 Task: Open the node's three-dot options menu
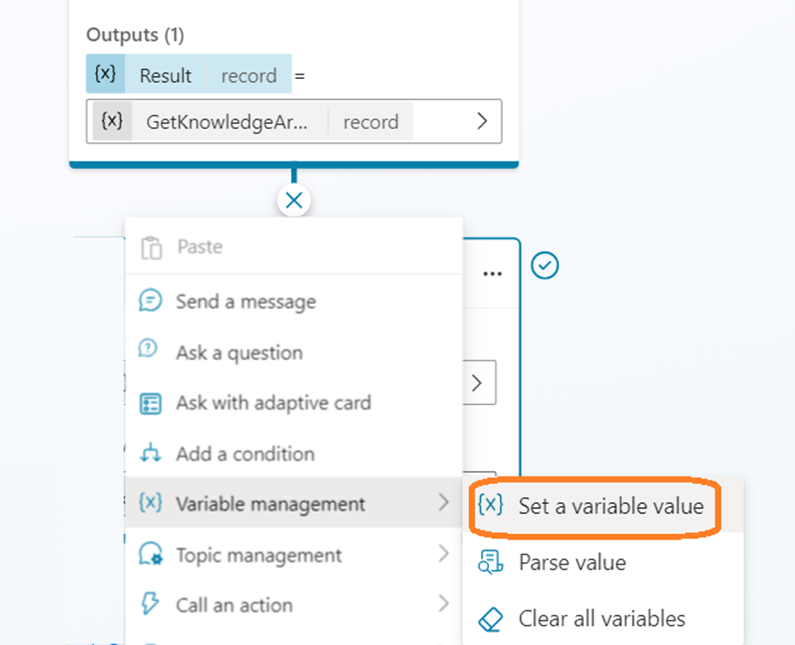(492, 273)
